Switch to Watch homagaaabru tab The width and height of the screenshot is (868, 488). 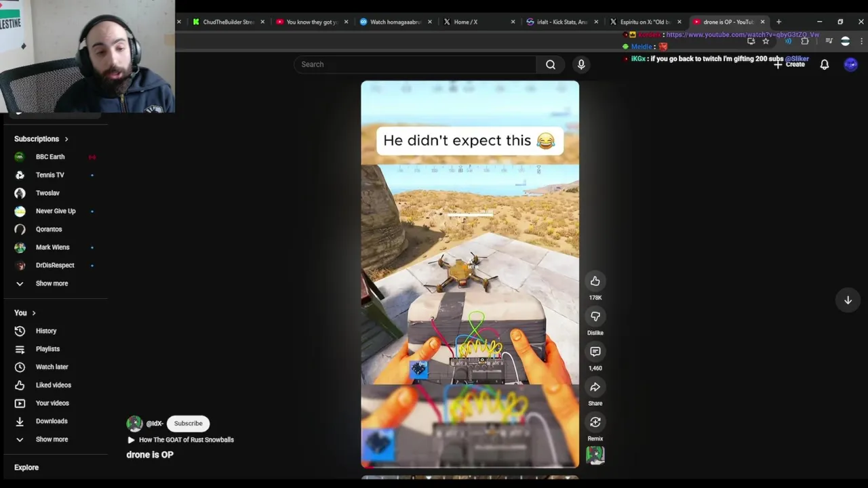(x=395, y=22)
